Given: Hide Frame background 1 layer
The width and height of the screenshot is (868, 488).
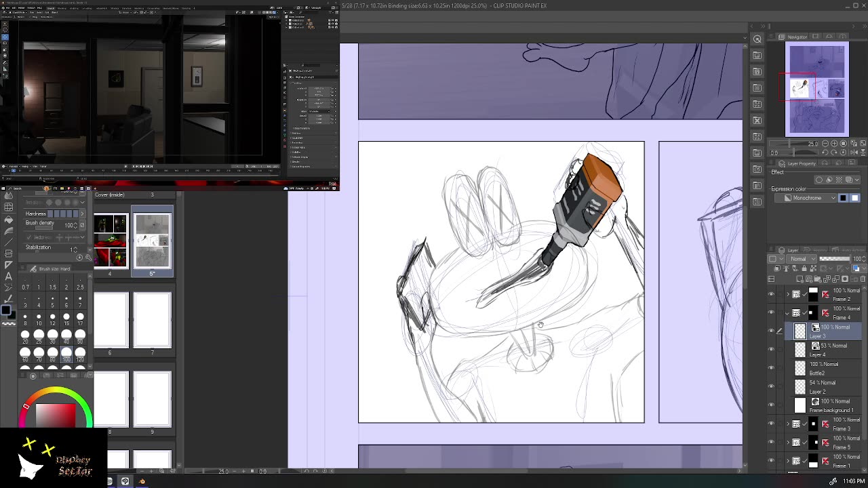Looking at the screenshot, I should pyautogui.click(x=771, y=405).
